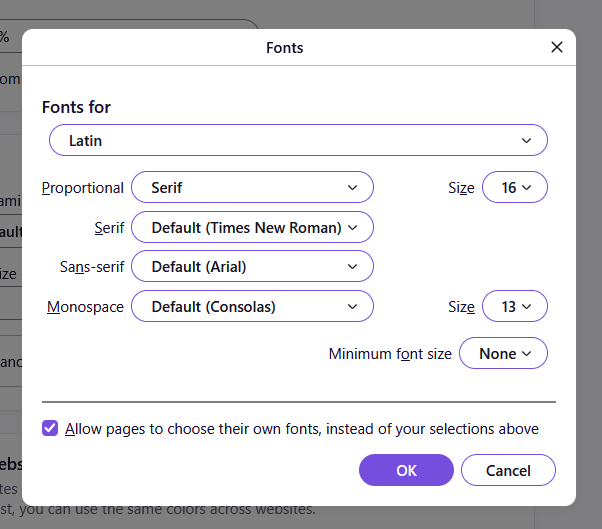Click the Serif row label
Image resolution: width=602 pixels, height=529 pixels.
pos(109,228)
